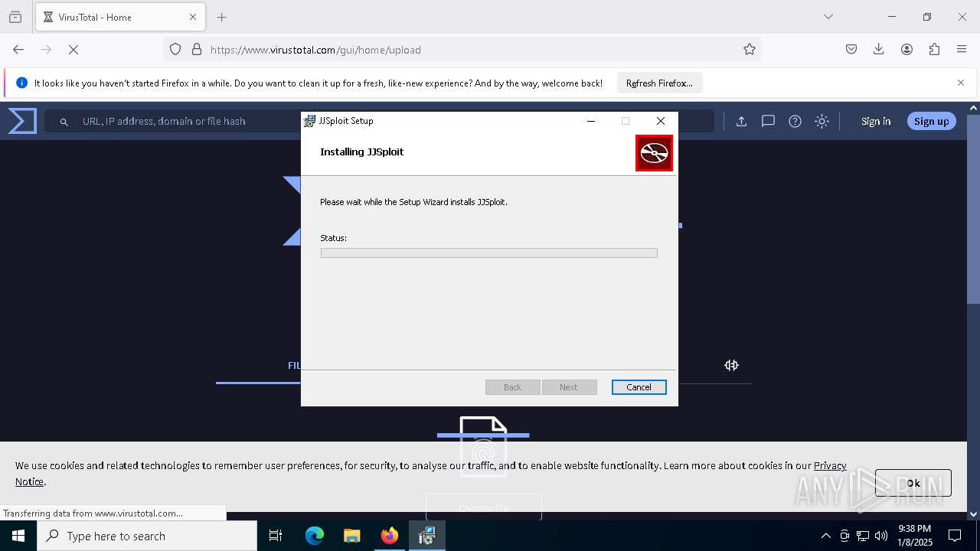Click the JJSploit logo in setup header
The image size is (980, 551).
pyautogui.click(x=654, y=153)
